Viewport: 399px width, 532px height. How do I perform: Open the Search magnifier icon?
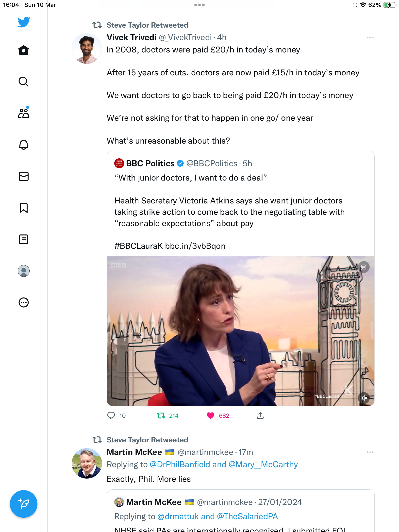[x=24, y=82]
